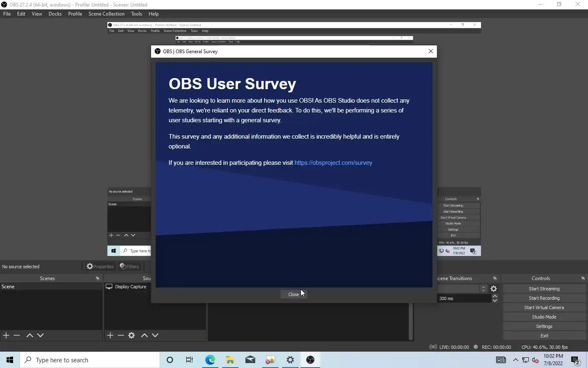Open the Docks menu

pyautogui.click(x=55, y=14)
